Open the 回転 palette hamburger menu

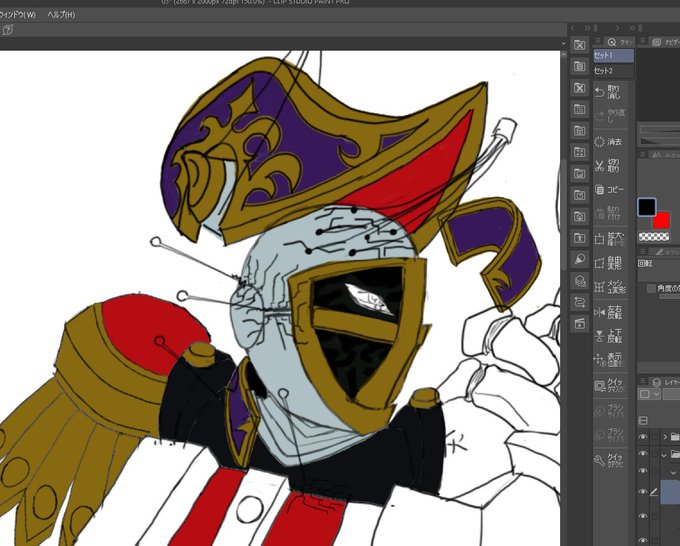pyautogui.click(x=642, y=252)
